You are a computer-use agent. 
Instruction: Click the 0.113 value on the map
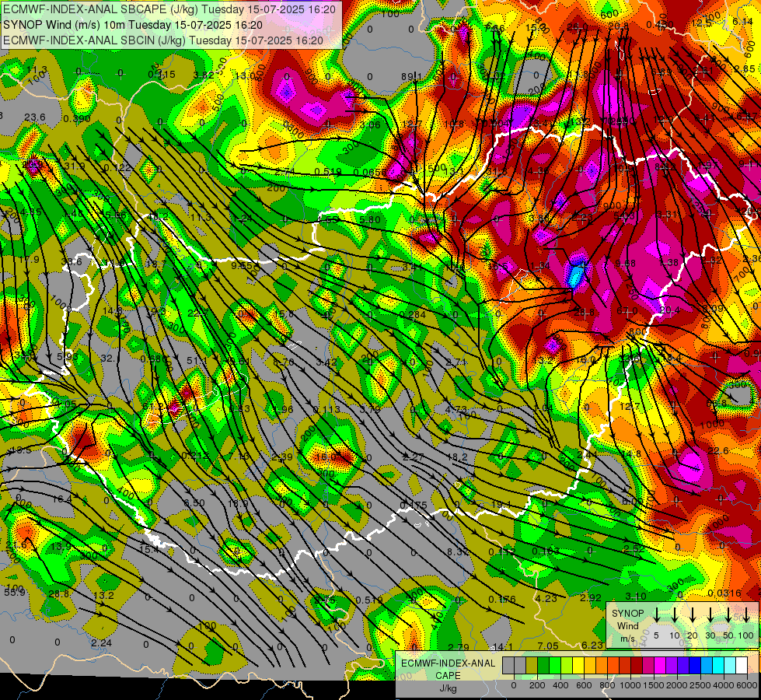click(326, 410)
